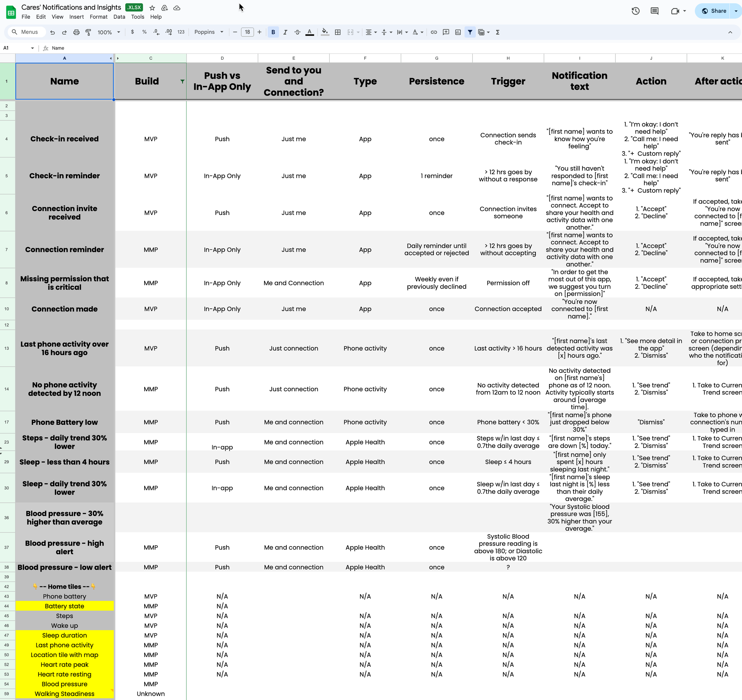Insert a link using the toolbar icon

434,32
